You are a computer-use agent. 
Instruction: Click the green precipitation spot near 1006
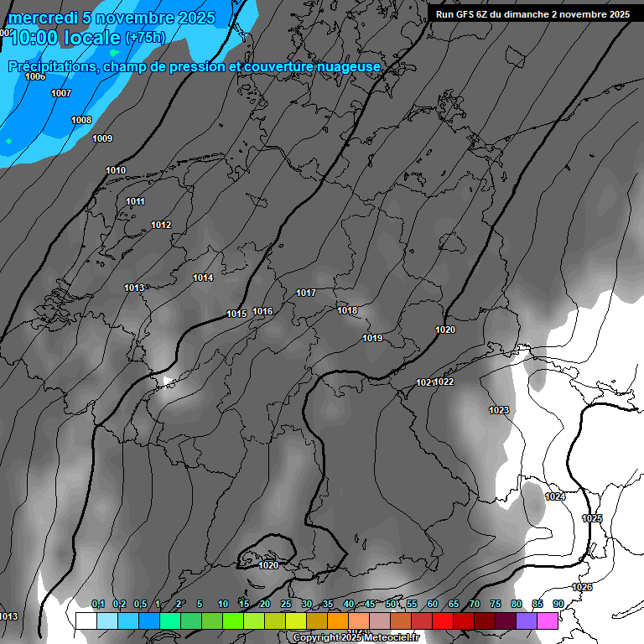pos(114,53)
